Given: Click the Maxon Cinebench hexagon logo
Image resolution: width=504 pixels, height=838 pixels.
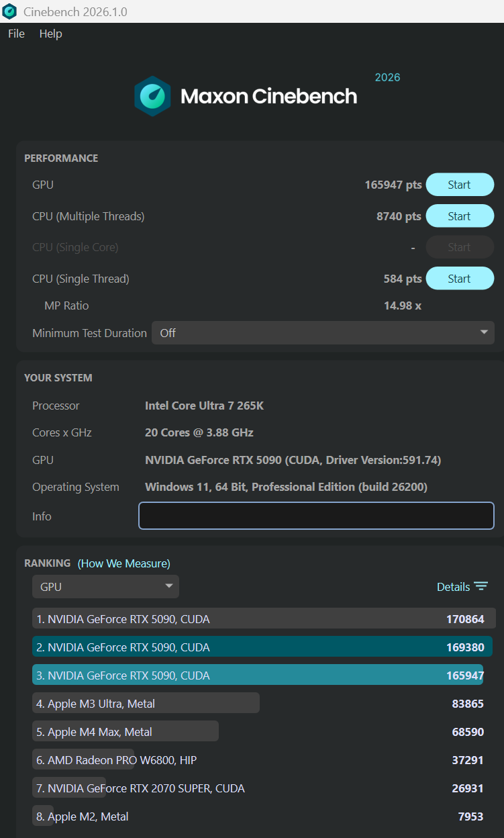Looking at the screenshot, I should pos(152,96).
